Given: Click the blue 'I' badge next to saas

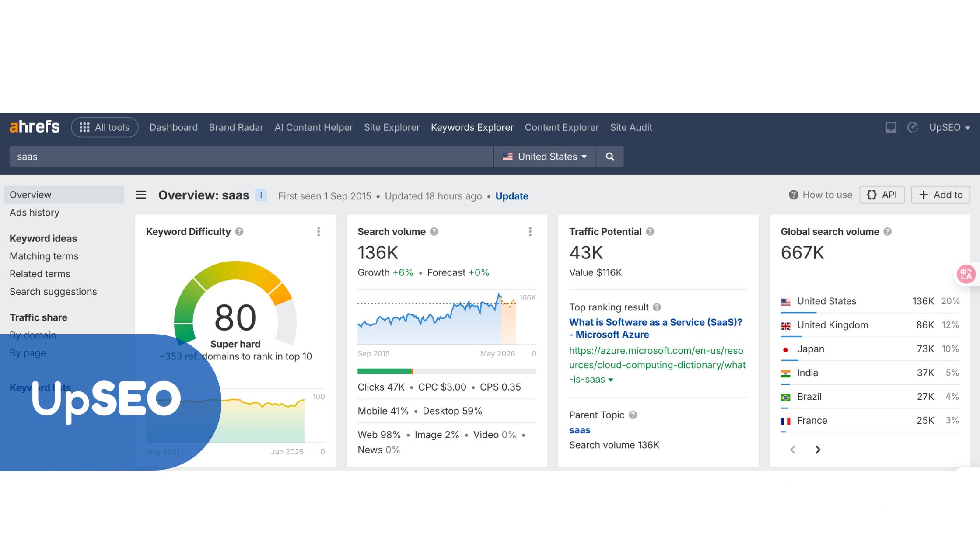Looking at the screenshot, I should [261, 195].
